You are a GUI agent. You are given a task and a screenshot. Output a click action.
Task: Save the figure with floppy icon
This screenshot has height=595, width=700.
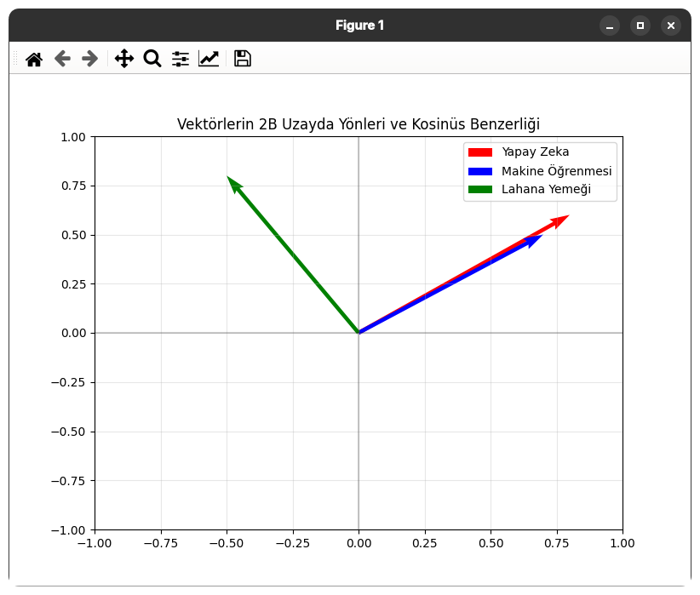tap(243, 59)
